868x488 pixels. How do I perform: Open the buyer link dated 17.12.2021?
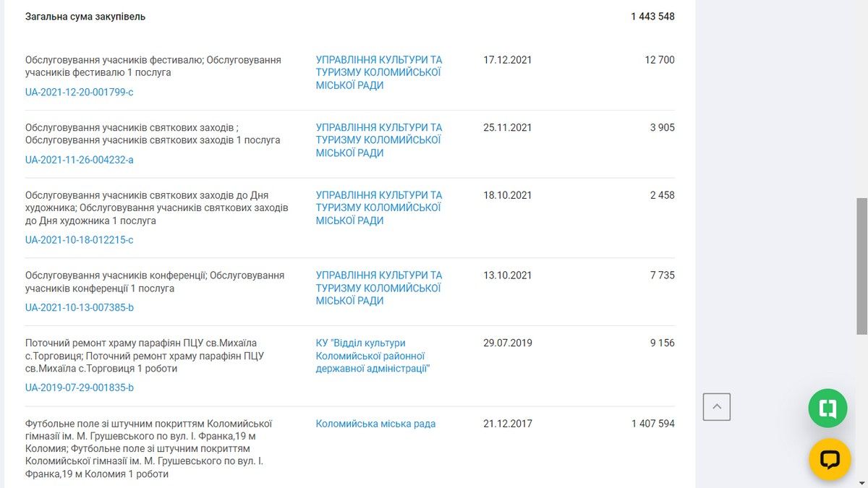pyautogui.click(x=378, y=72)
